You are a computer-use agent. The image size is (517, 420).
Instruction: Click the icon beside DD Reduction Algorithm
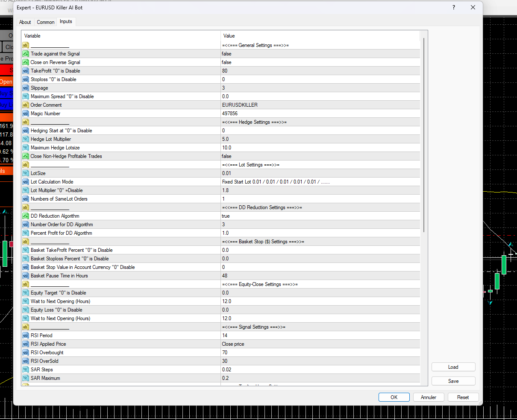point(26,216)
